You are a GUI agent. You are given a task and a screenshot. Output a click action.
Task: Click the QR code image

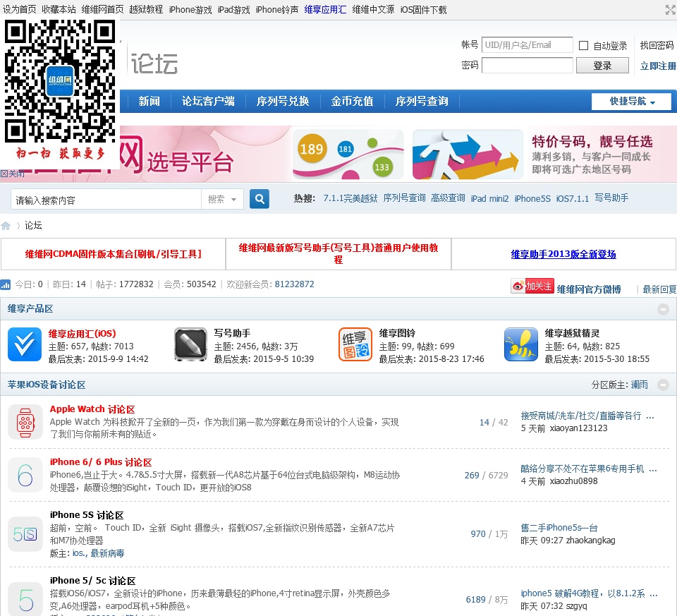pyautogui.click(x=60, y=82)
